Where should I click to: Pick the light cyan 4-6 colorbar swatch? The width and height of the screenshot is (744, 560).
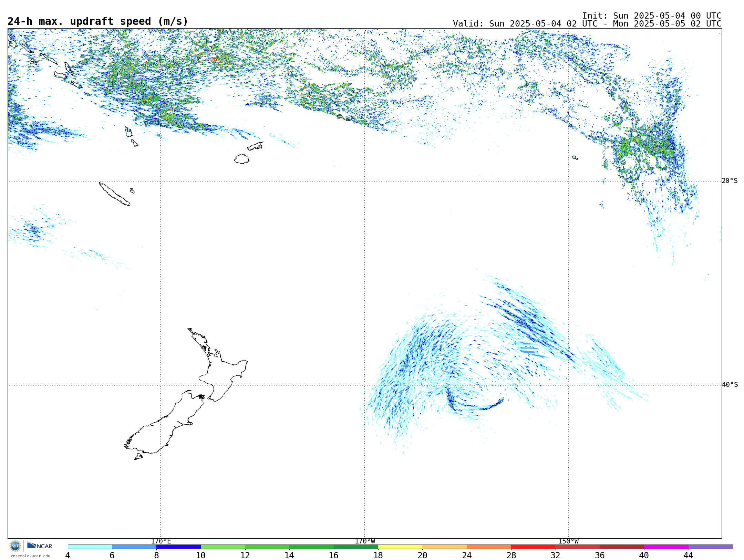(90, 547)
